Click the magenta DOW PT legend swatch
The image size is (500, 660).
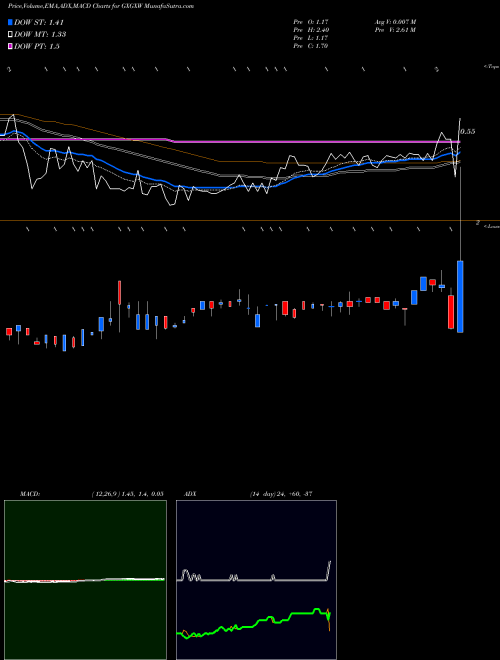(x=11, y=46)
